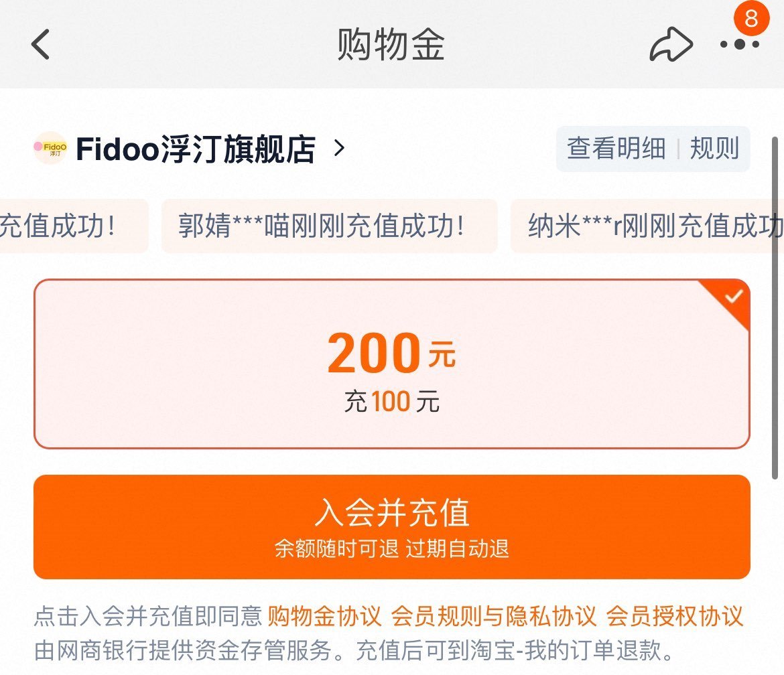
Task: Open the 规则 rules section
Action: (x=714, y=149)
